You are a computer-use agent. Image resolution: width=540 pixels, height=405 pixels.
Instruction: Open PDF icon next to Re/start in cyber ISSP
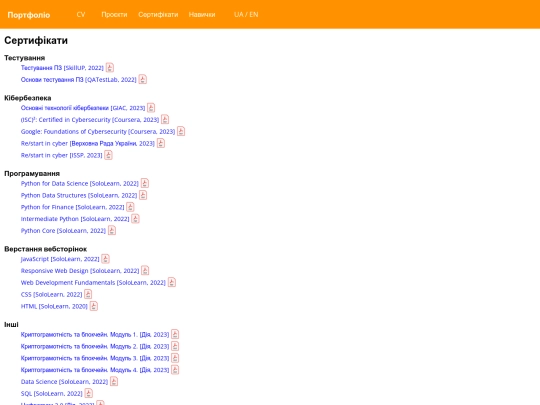[x=108, y=155]
